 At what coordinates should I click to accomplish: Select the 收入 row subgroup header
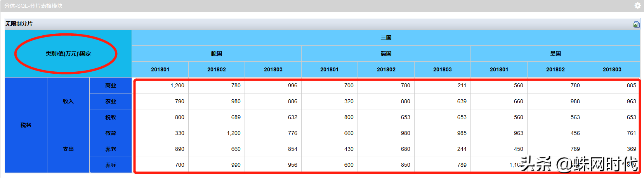[x=68, y=101]
